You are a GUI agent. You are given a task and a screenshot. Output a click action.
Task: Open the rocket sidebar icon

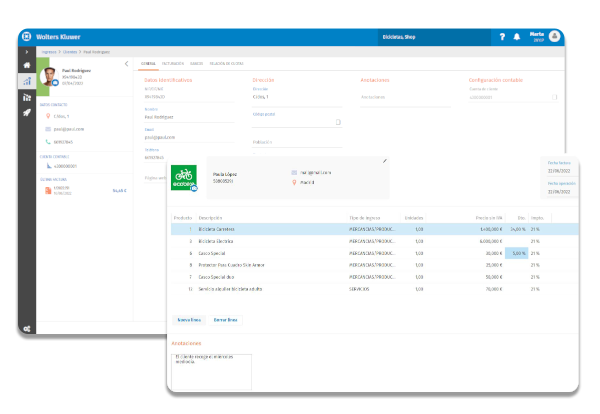pyautogui.click(x=26, y=113)
